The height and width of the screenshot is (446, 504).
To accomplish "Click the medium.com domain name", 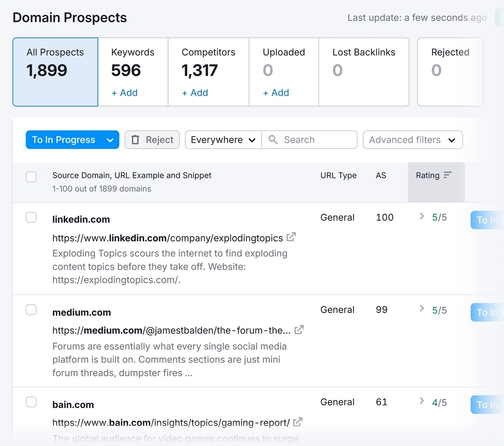I will pyautogui.click(x=81, y=312).
